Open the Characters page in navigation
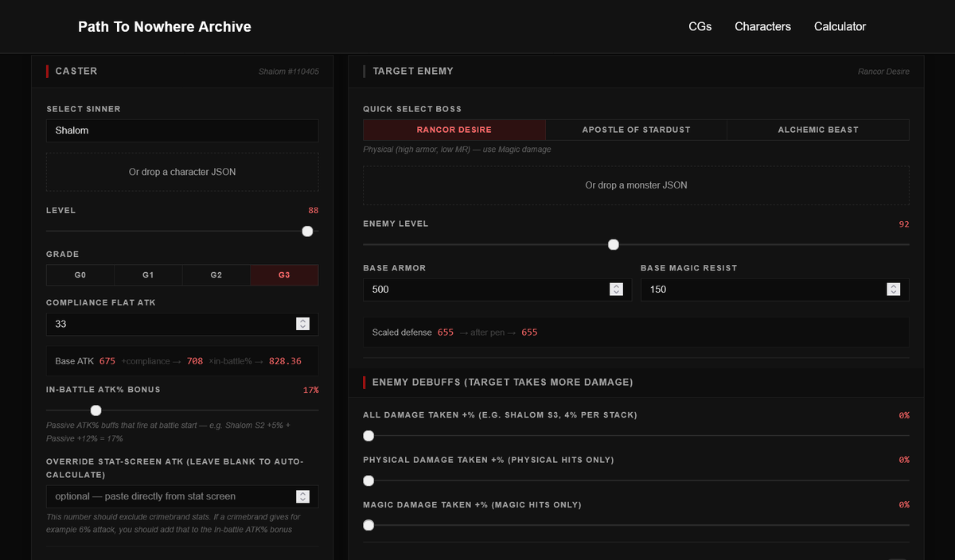955x560 pixels. [x=762, y=26]
